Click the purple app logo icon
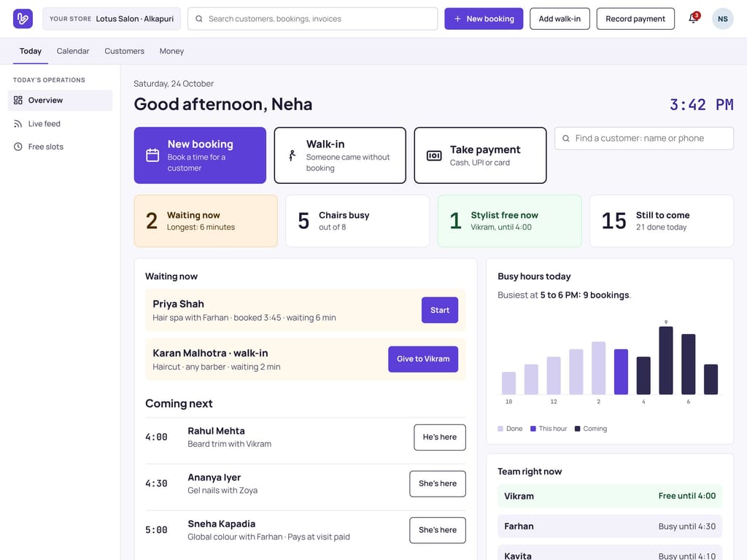747x560 pixels. click(x=23, y=18)
